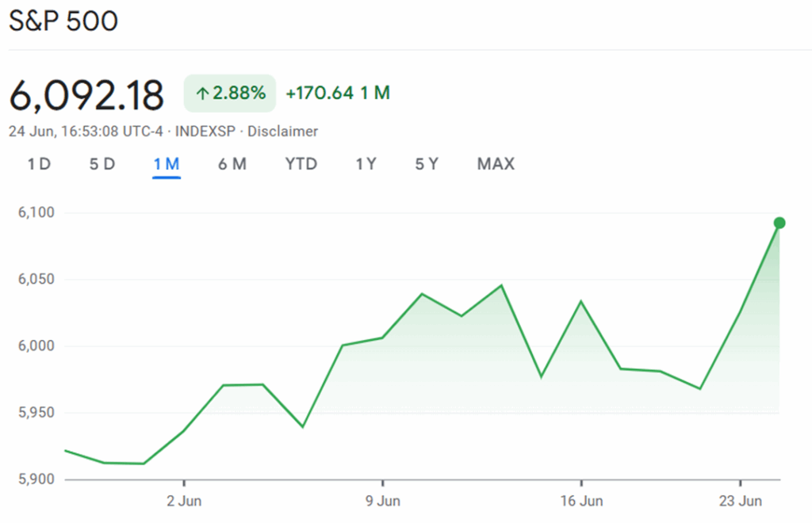
Task: Click the INDEXSP exchange label
Action: tap(205, 132)
